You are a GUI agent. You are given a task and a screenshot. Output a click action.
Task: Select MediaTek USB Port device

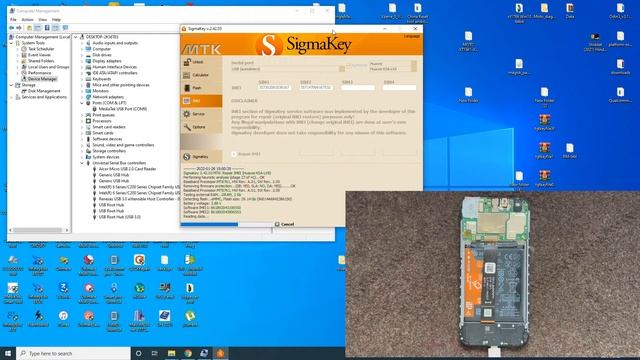coord(122,109)
